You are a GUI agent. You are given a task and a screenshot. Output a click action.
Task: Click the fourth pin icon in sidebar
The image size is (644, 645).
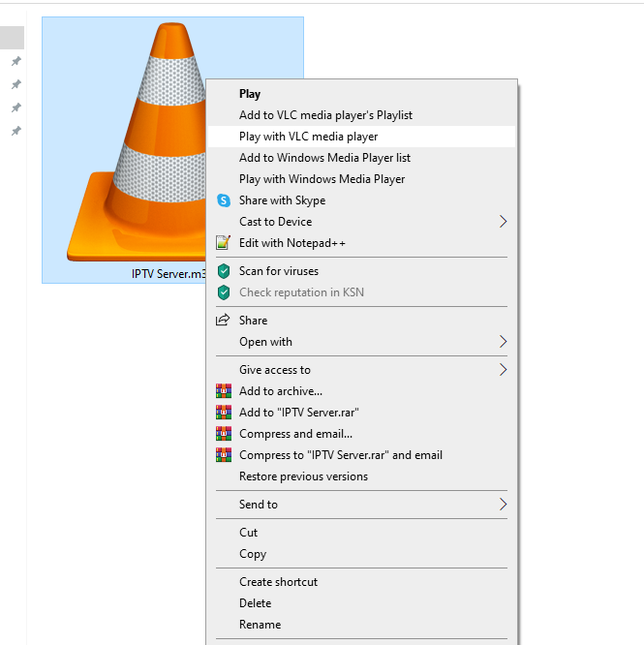click(16, 131)
